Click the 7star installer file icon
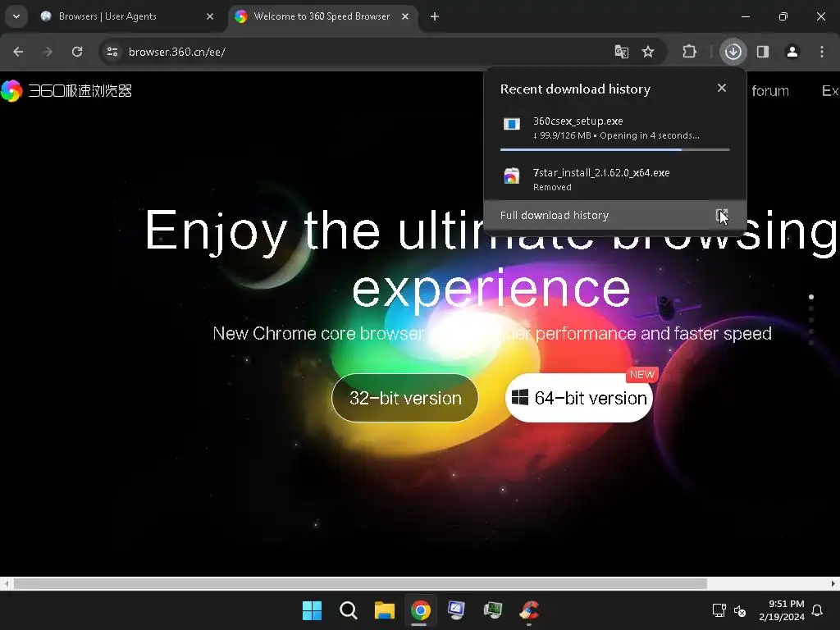 tap(512, 176)
